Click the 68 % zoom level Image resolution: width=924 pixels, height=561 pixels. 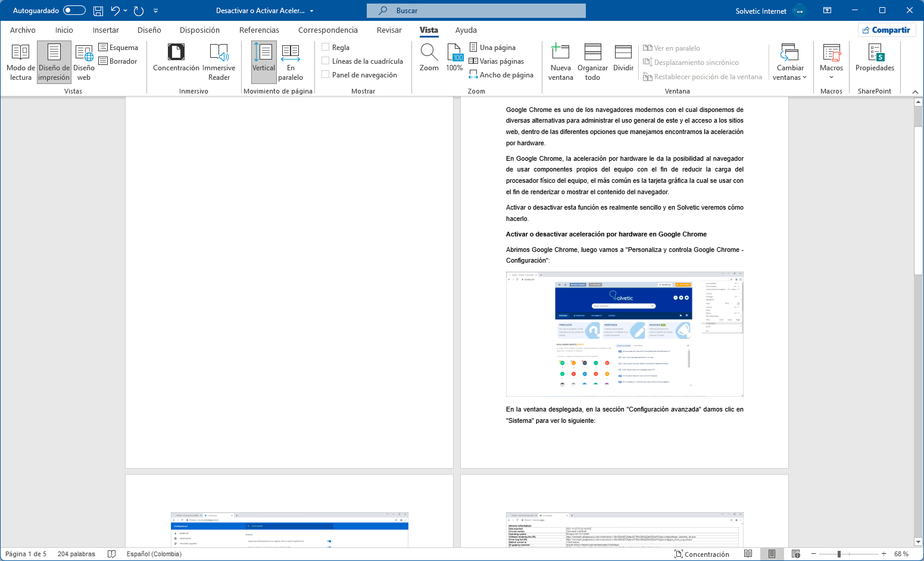(x=901, y=554)
